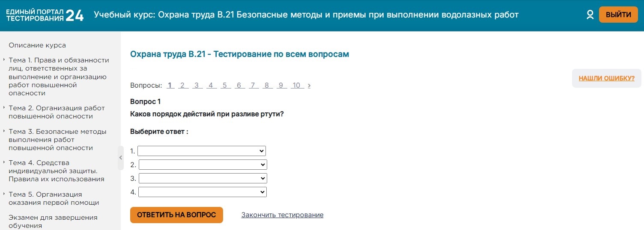Jump to question 5
This screenshot has width=644, height=230.
[225, 86]
